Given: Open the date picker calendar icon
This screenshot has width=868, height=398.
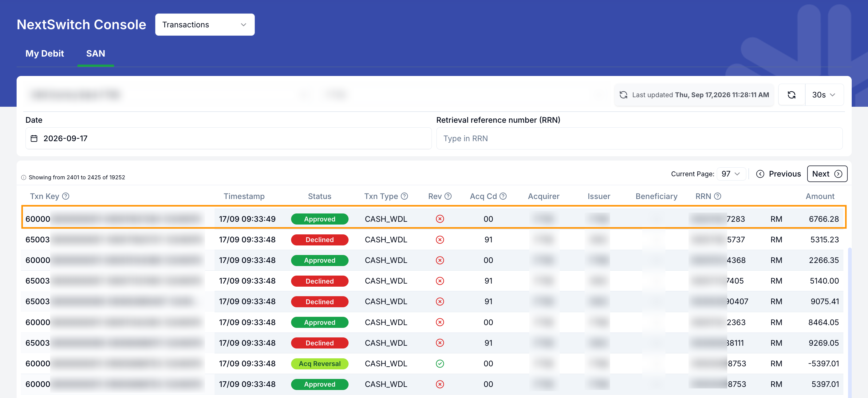Looking at the screenshot, I should [34, 138].
